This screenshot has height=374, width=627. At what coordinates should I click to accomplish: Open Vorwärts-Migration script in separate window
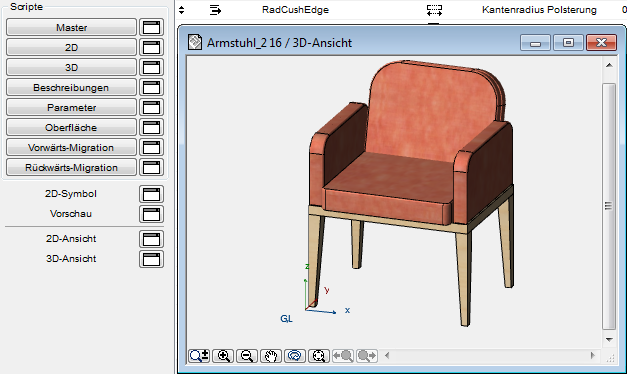click(x=152, y=147)
